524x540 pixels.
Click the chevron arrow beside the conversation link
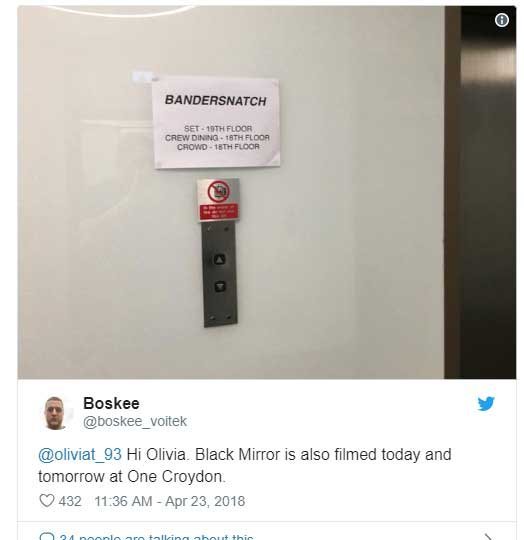click(488, 537)
